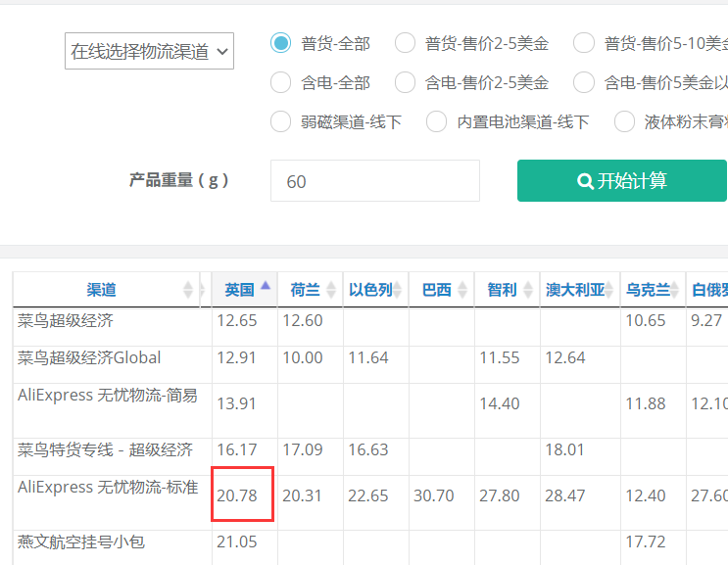
Task: Sort by 澳大利亚 column sort icon
Action: click(608, 290)
